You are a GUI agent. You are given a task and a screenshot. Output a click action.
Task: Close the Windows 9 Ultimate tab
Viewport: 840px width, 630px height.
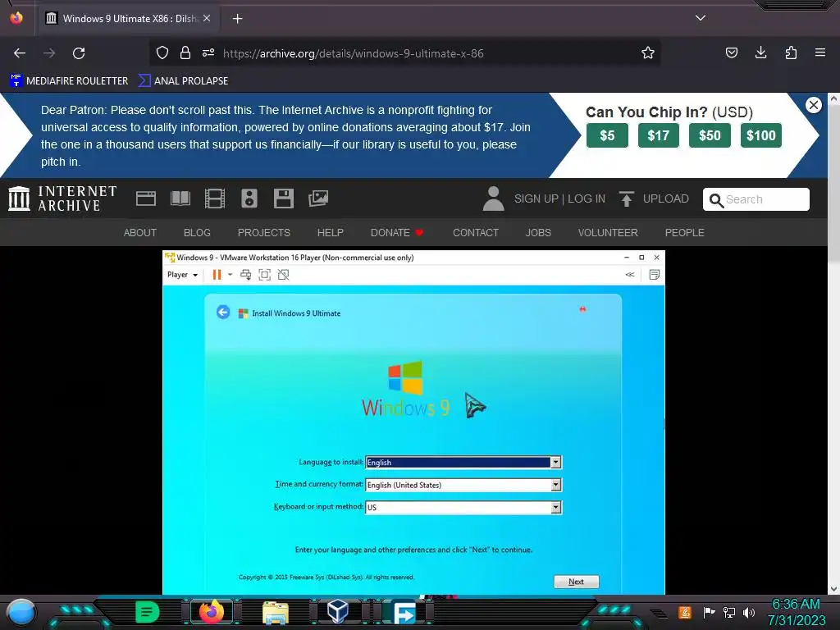tap(207, 18)
